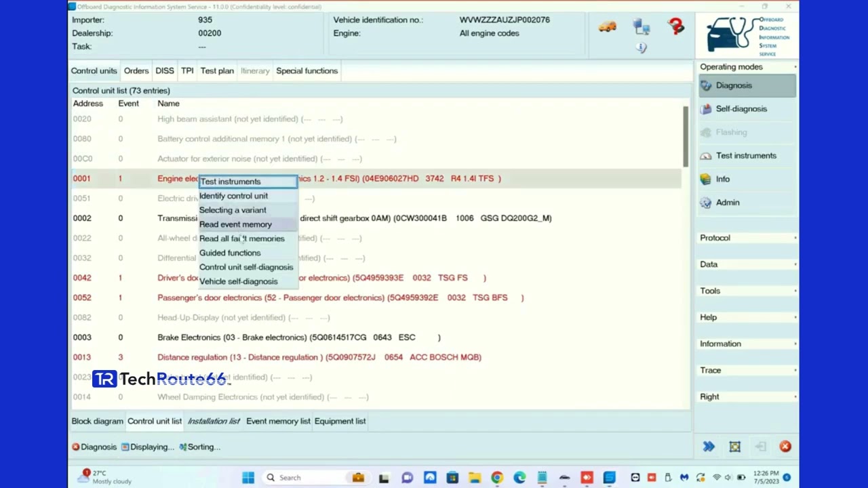Switch to the TPI tab

click(187, 70)
